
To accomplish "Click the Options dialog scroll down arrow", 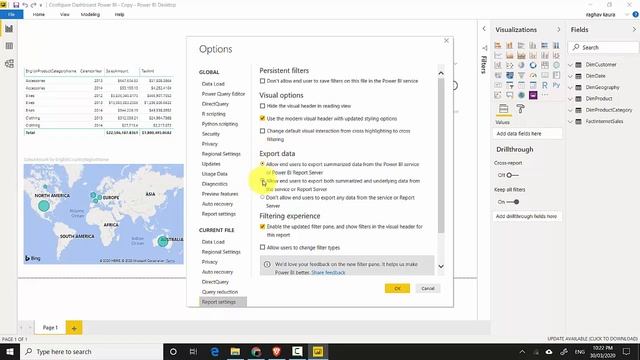I will (441, 266).
